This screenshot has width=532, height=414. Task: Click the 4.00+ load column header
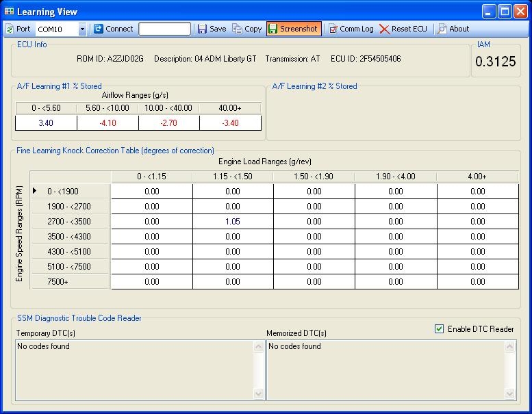click(477, 177)
